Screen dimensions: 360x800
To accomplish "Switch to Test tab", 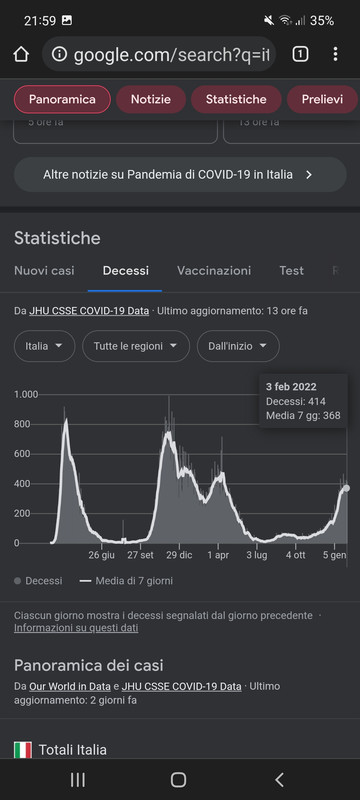I will (292, 270).
